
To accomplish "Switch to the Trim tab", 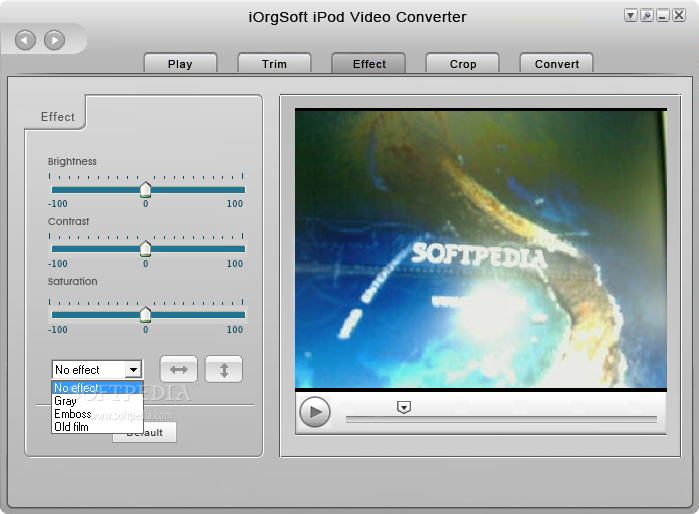I will [x=274, y=63].
